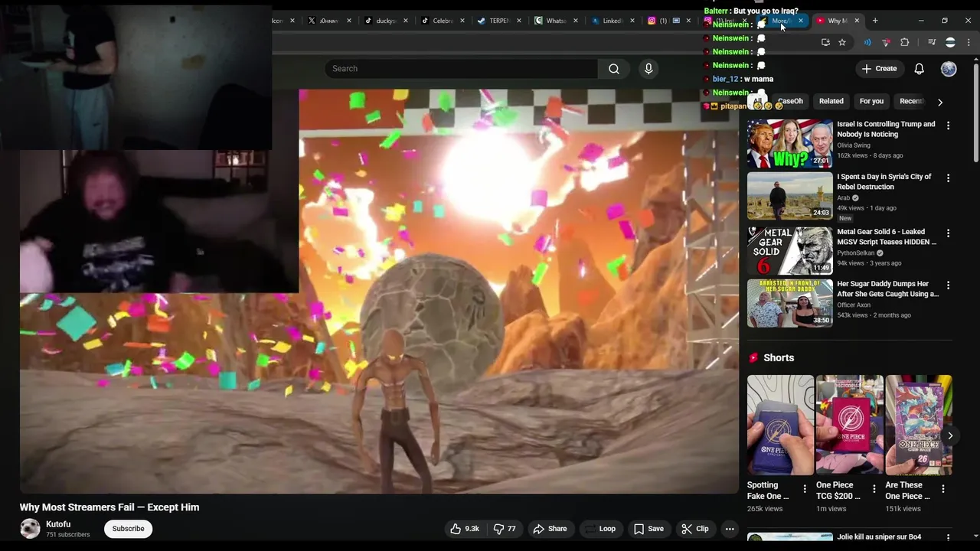Click the Create button
980x551 pixels.
point(879,69)
